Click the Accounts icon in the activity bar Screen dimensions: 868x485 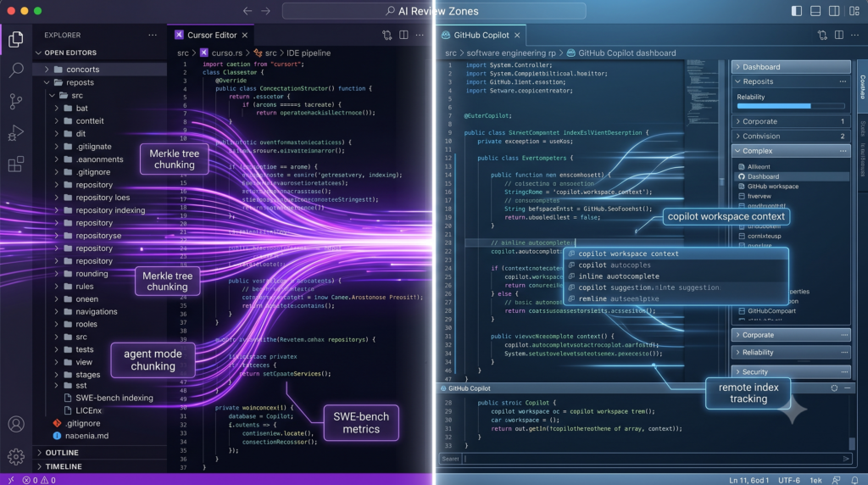pyautogui.click(x=16, y=424)
